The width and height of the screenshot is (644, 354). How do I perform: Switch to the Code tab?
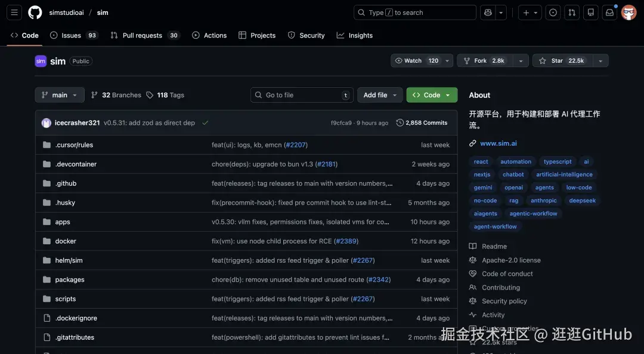24,35
